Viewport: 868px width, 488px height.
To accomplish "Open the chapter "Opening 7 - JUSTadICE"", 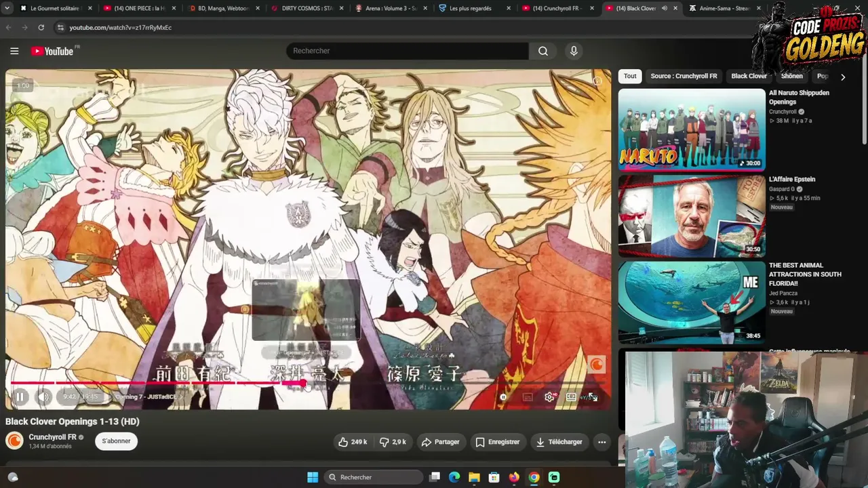I will tap(145, 396).
